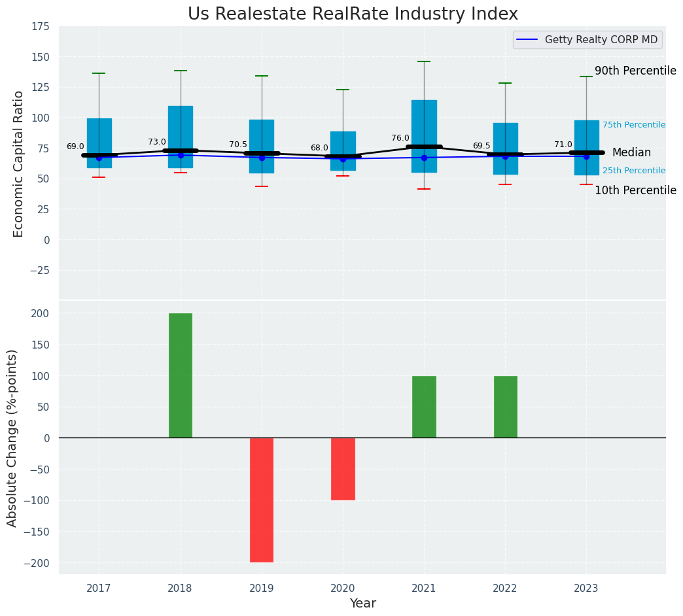Click the Median annotation text
The width and height of the screenshot is (683, 616).
(631, 152)
